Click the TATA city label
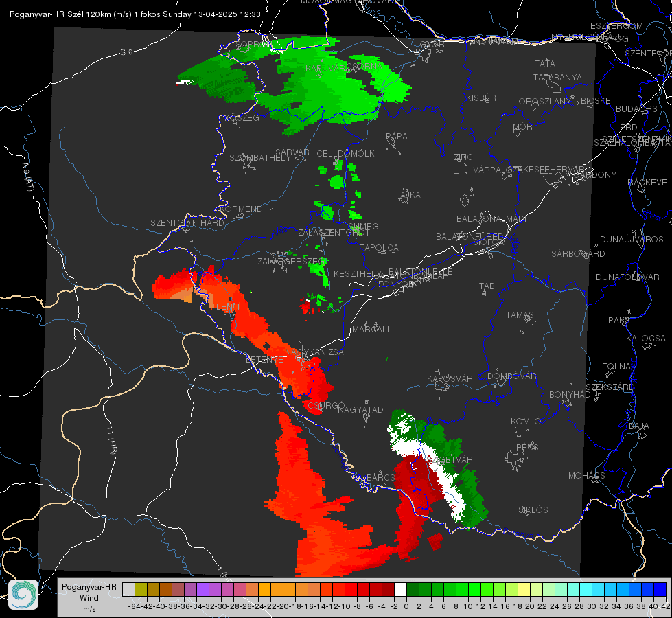Viewport: 672px width, 618px height. [545, 63]
